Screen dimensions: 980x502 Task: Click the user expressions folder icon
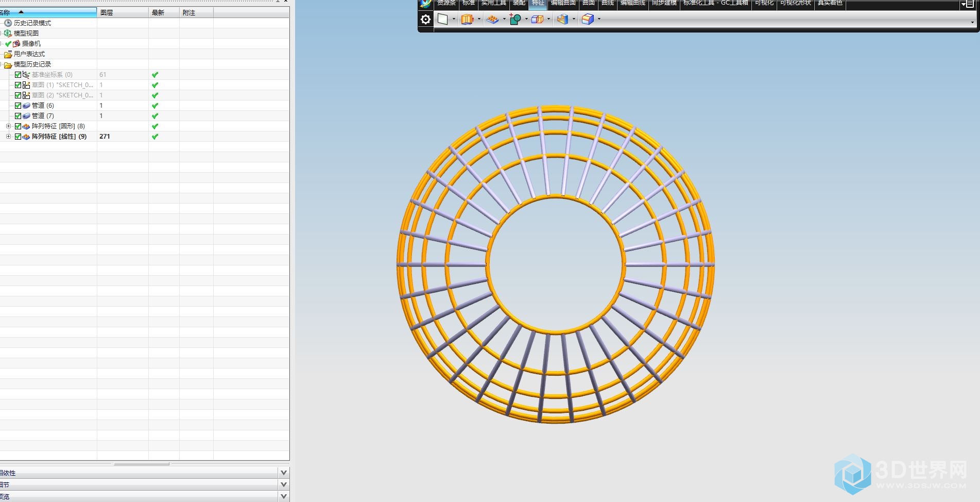coord(8,54)
